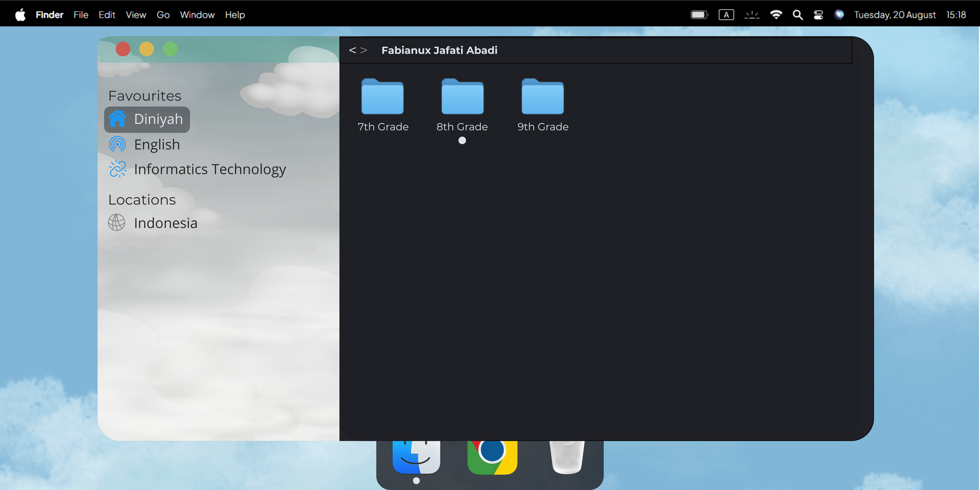980x490 pixels.
Task: Open the Go menu
Action: pos(163,15)
